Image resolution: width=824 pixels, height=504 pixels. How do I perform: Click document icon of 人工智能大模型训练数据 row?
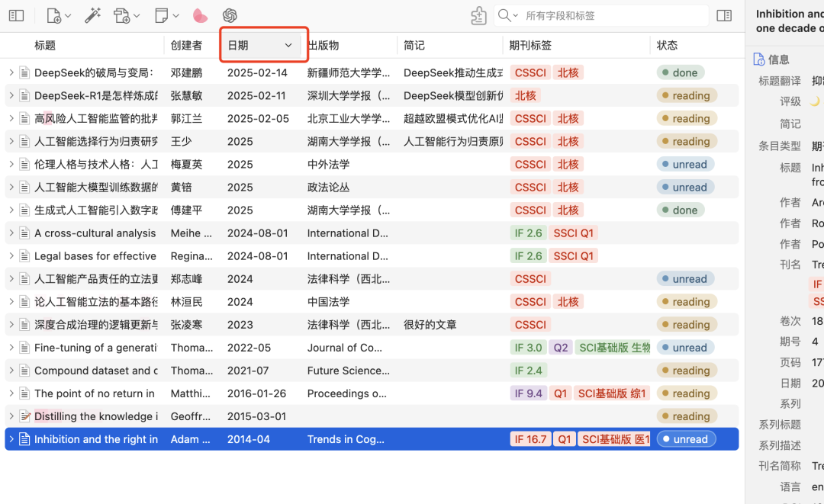pos(24,188)
